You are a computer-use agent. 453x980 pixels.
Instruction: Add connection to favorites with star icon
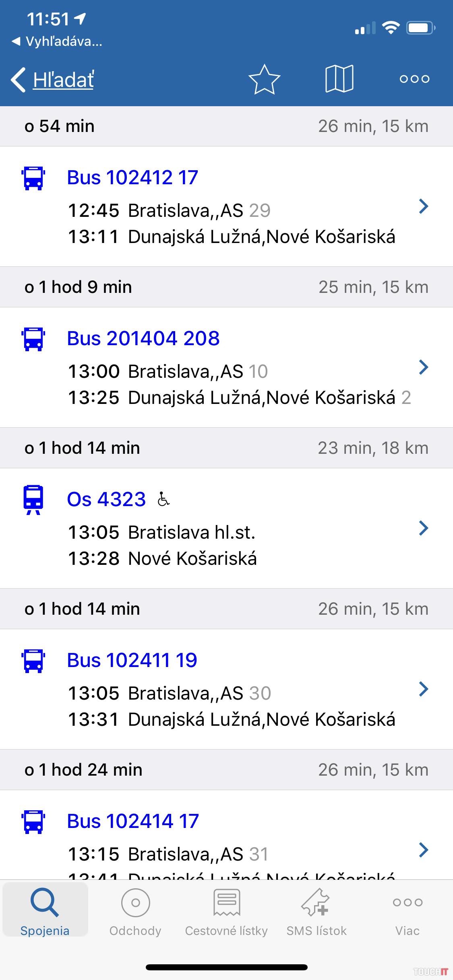tap(264, 79)
